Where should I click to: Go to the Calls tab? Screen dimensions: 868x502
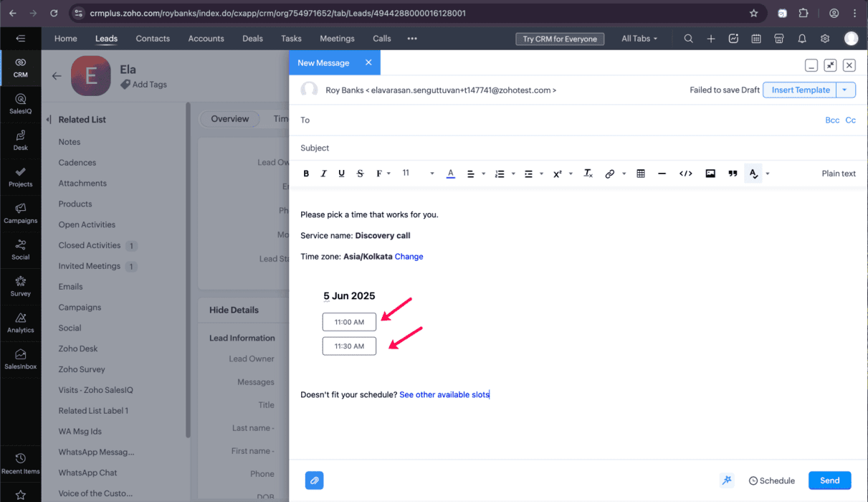[x=382, y=39]
